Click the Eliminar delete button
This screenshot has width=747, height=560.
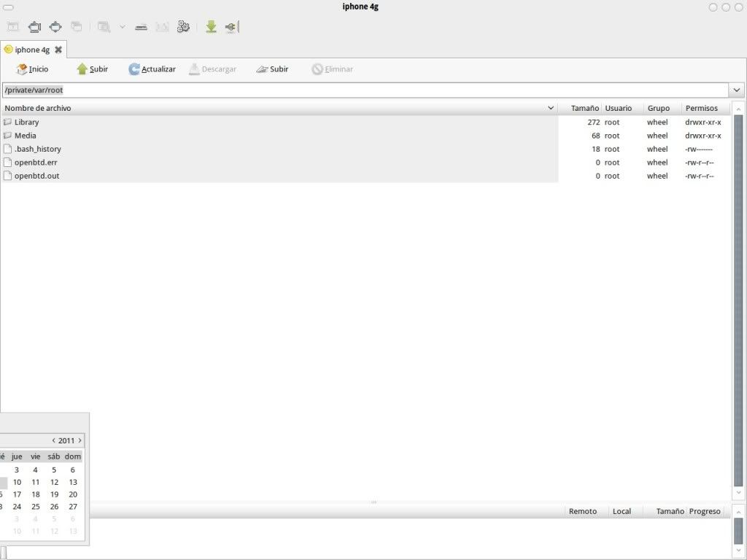tap(332, 69)
